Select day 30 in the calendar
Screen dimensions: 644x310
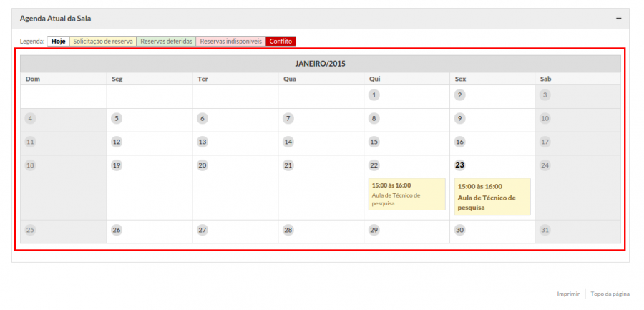pos(459,231)
